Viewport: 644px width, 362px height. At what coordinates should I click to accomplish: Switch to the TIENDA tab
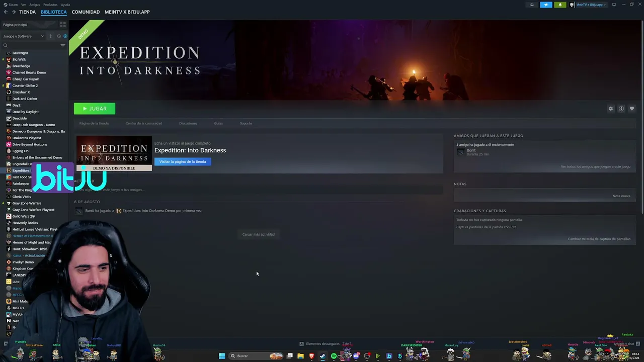27,12
